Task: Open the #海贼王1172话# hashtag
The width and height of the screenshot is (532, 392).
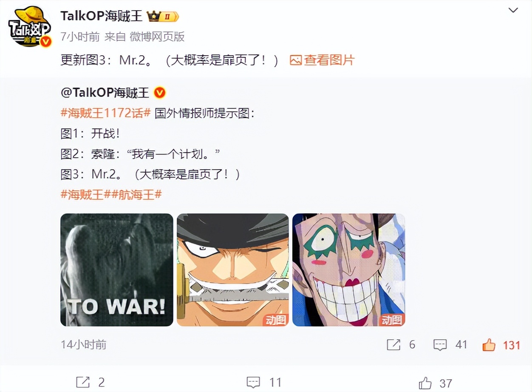Action: point(106,113)
